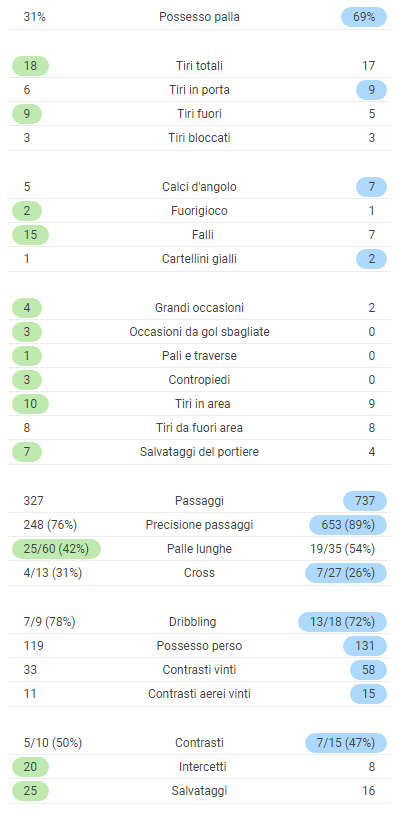
Task: Click the blue 7 Calci d'angolo badge
Action: [x=371, y=187]
